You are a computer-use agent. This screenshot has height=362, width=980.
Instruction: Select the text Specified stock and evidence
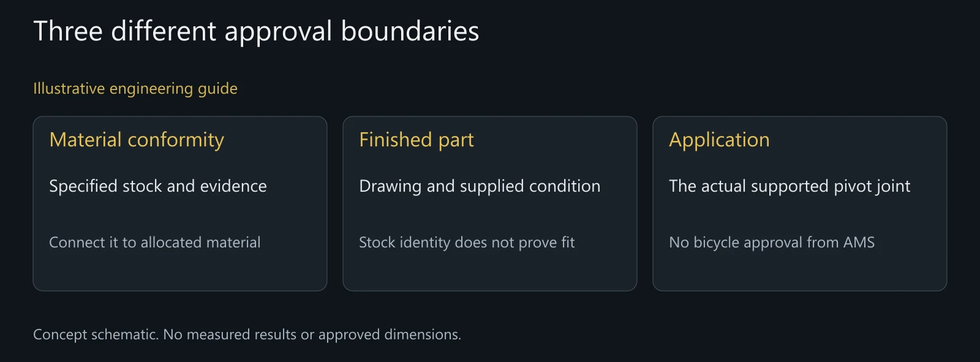[158, 186]
